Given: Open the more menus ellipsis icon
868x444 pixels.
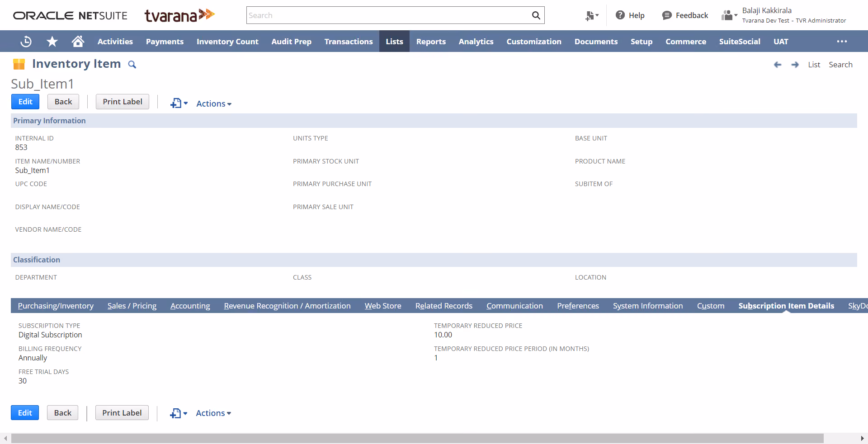Looking at the screenshot, I should 842,41.
